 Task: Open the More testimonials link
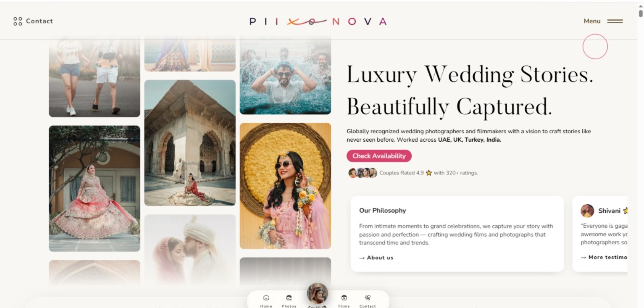pyautogui.click(x=604, y=257)
